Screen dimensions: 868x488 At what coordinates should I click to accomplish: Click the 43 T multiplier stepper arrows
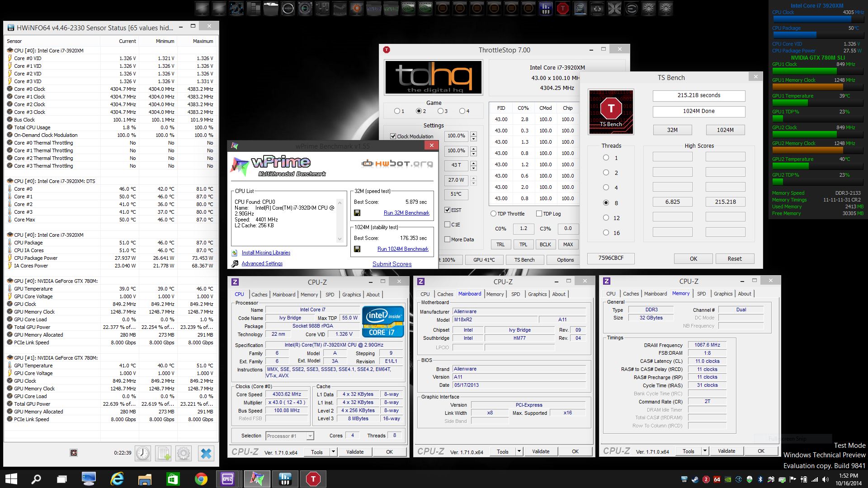coord(473,165)
